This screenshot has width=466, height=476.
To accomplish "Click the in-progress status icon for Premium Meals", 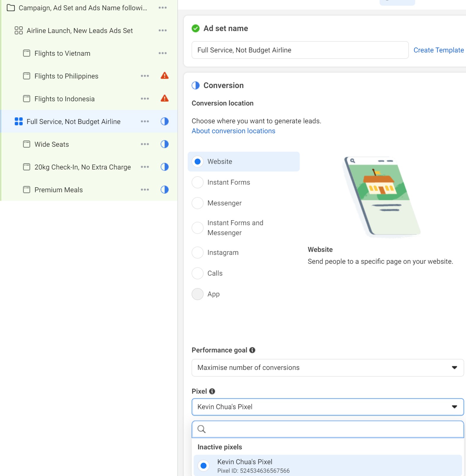I will (164, 190).
